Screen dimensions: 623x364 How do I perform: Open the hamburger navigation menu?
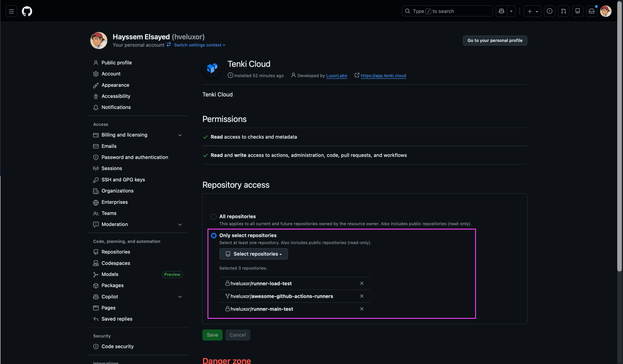12,11
